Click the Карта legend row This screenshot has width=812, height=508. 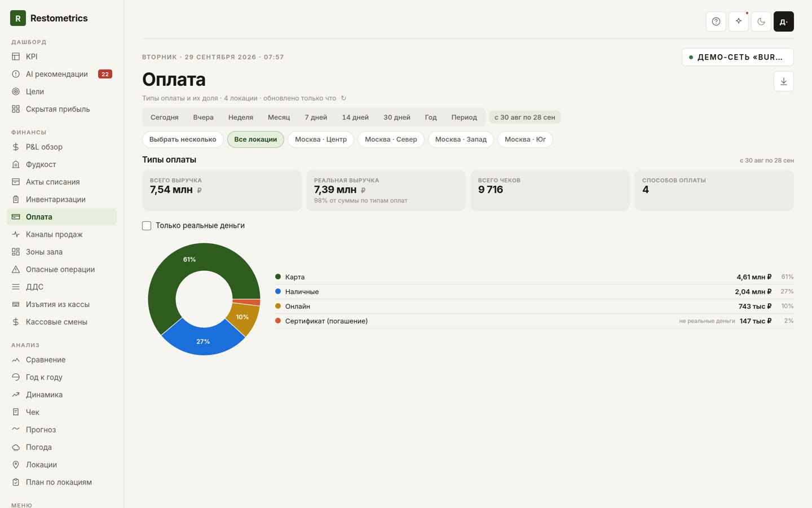[535, 277]
